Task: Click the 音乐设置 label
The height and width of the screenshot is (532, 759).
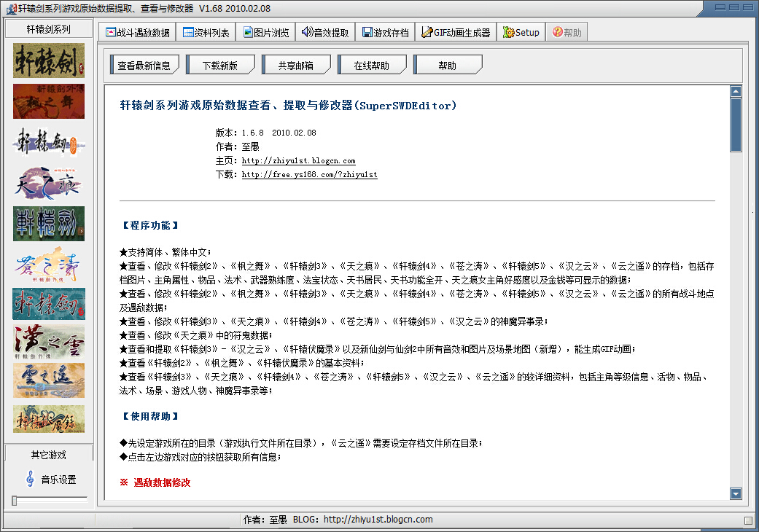Action: [58, 480]
